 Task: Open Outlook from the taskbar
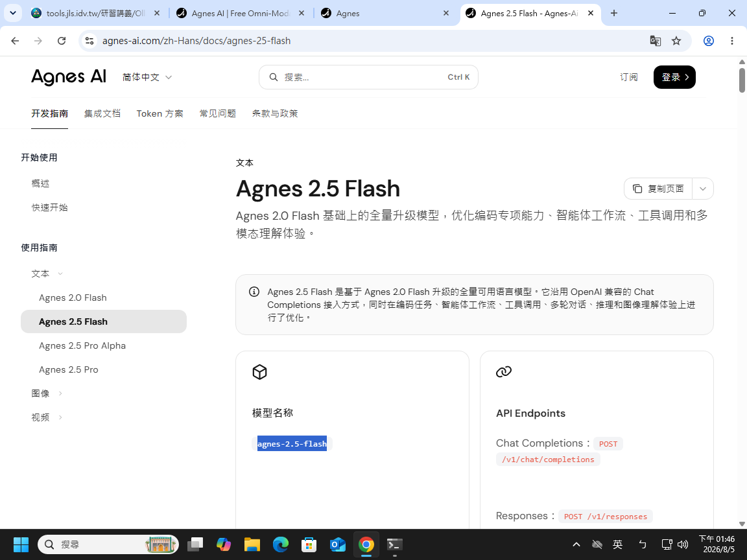click(x=338, y=544)
